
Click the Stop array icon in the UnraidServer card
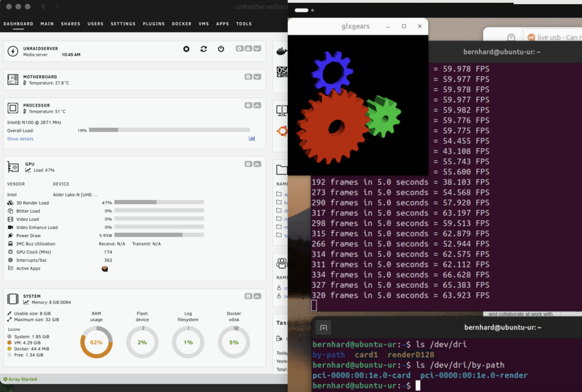click(186, 49)
